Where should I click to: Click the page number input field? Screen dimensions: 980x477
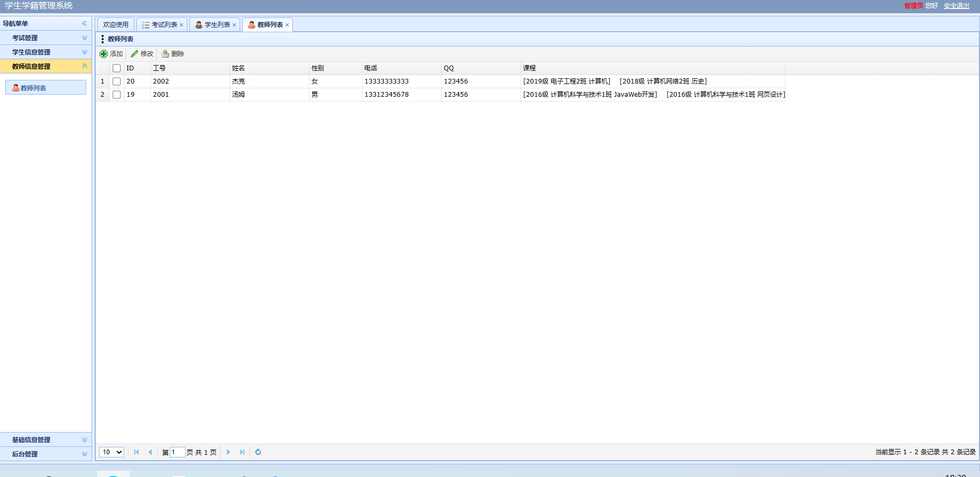click(x=177, y=452)
